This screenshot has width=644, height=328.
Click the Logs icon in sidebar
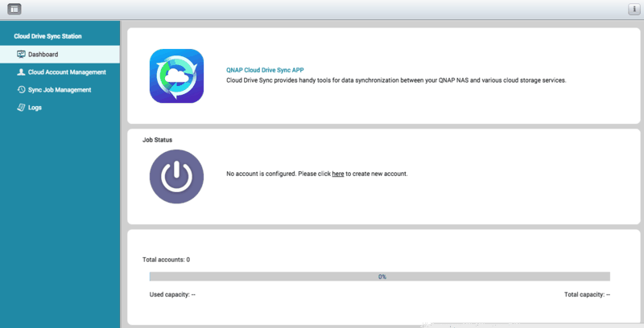[x=21, y=107]
